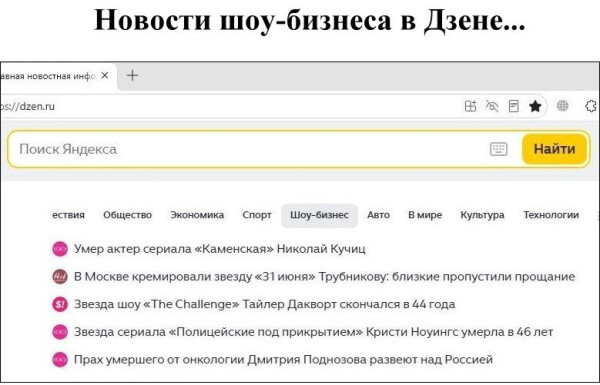Click source icon beside Кристи Ноуингс headline
The height and width of the screenshot is (385, 600).
tap(60, 332)
